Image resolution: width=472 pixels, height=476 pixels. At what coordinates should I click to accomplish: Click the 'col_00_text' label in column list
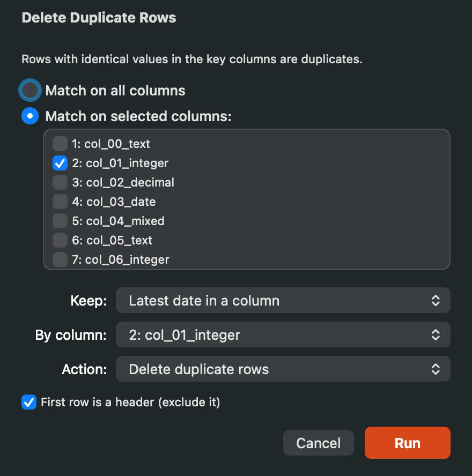click(x=117, y=144)
